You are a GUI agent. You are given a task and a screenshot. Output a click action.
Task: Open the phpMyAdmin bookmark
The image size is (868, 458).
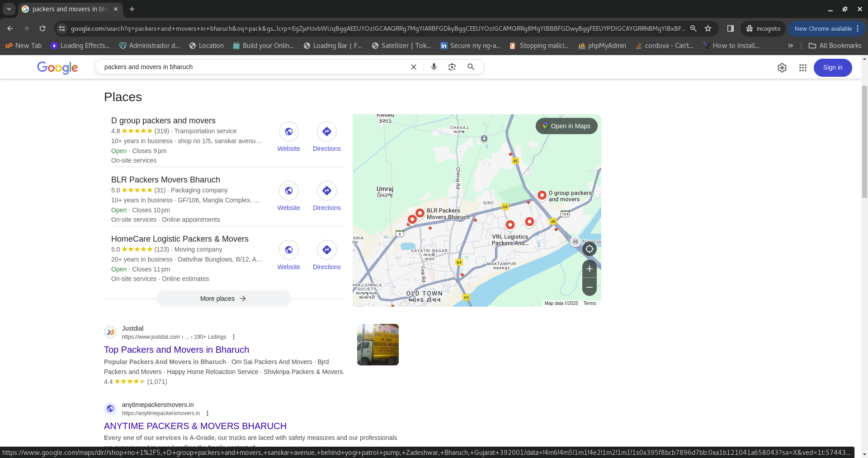[602, 46]
